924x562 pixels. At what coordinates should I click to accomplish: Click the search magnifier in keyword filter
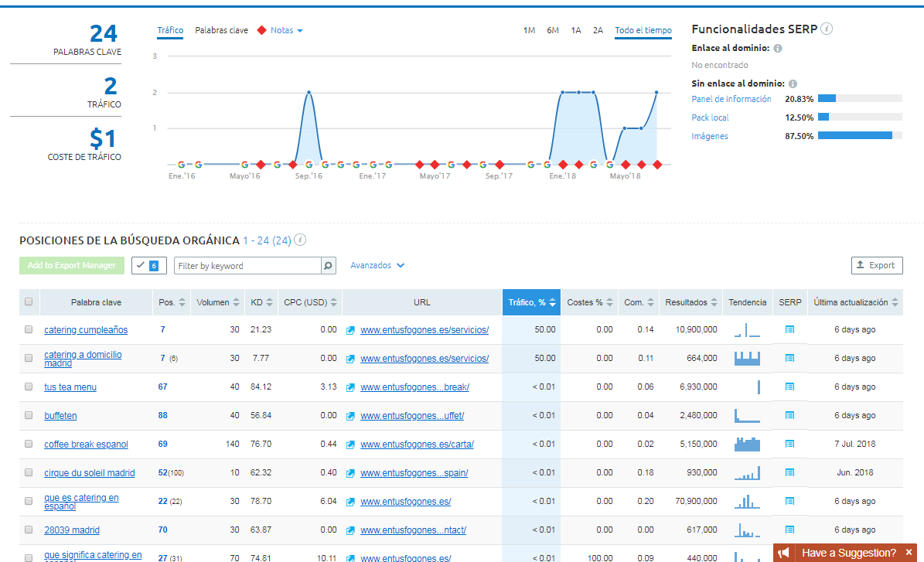329,266
